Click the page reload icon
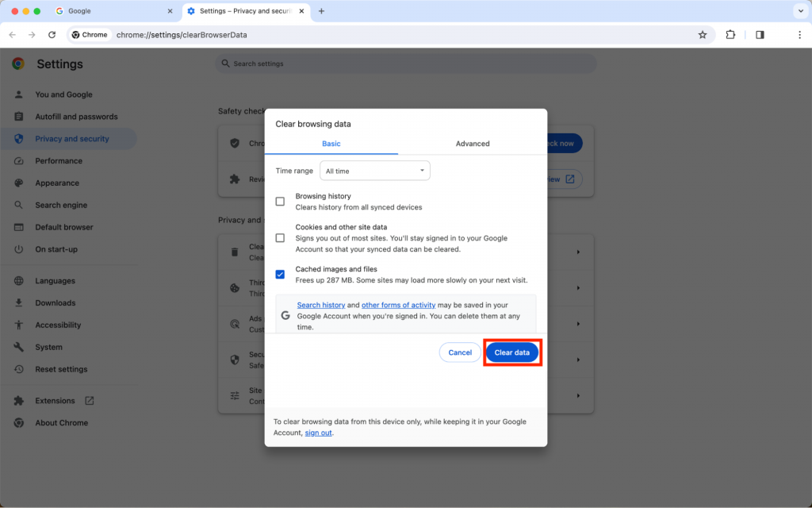 [x=52, y=34]
